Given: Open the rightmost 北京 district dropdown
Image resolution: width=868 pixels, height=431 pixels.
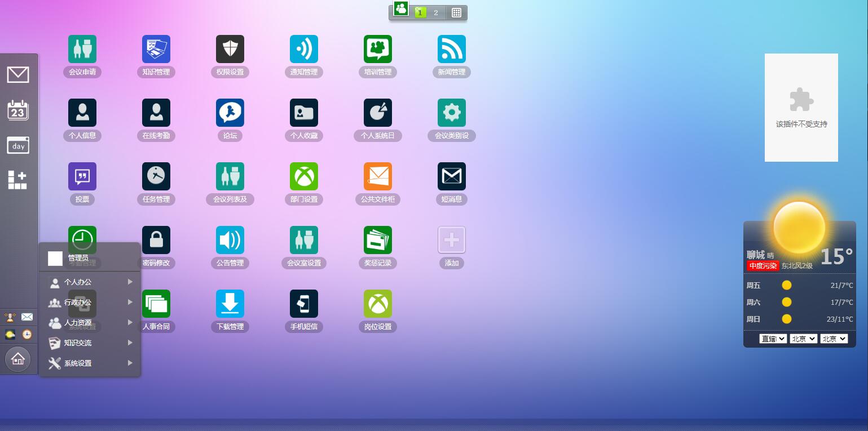Looking at the screenshot, I should tap(834, 339).
